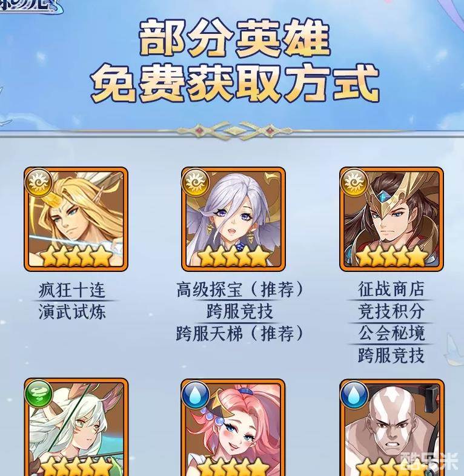Tap water drop icon on pink-haired hero card

coord(196,394)
